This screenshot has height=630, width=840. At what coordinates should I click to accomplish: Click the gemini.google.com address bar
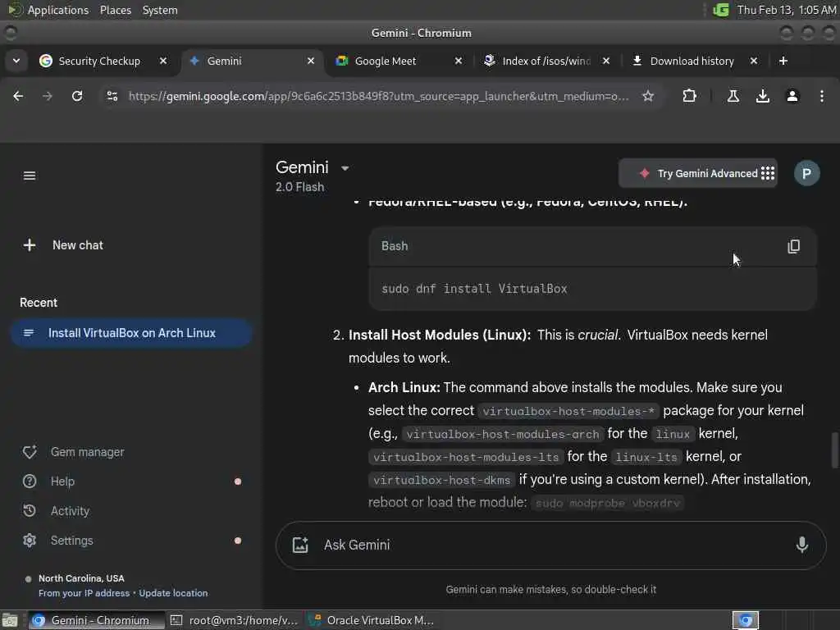pos(378,96)
